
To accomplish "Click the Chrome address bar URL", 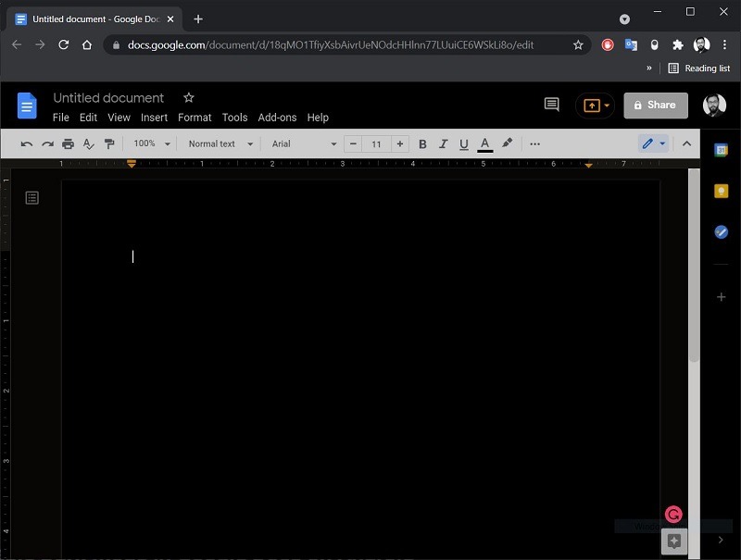I will (x=331, y=44).
